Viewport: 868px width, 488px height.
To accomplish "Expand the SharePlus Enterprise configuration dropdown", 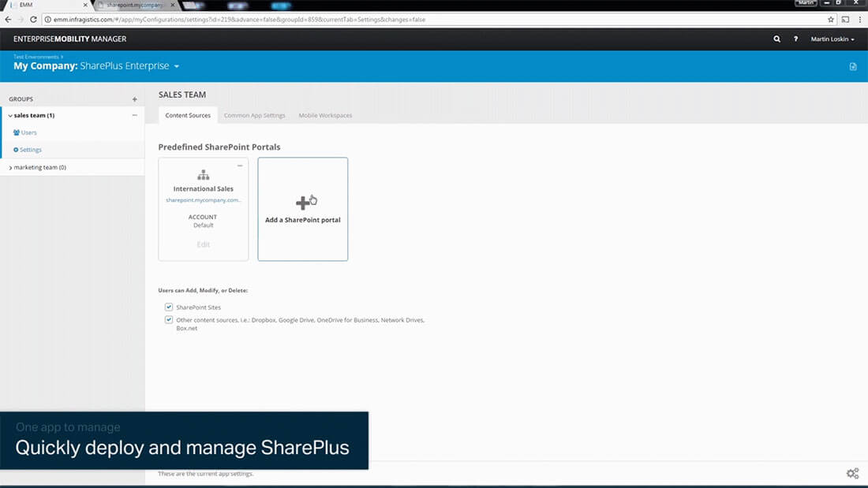I will tap(177, 66).
